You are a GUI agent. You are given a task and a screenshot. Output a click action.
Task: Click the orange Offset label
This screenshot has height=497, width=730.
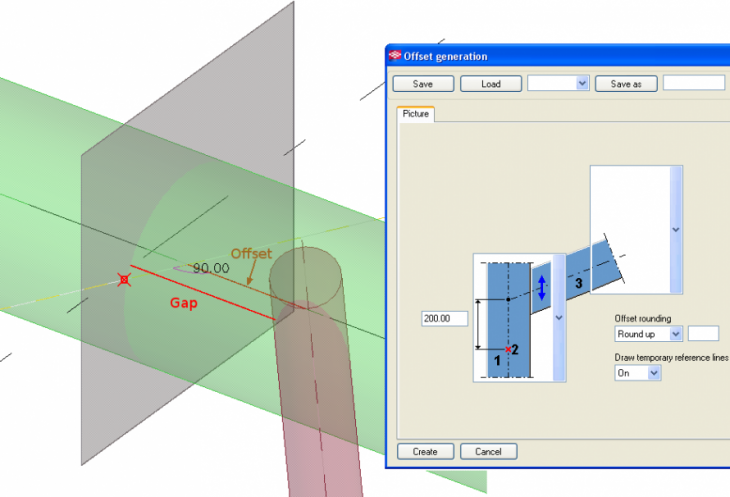[251, 253]
